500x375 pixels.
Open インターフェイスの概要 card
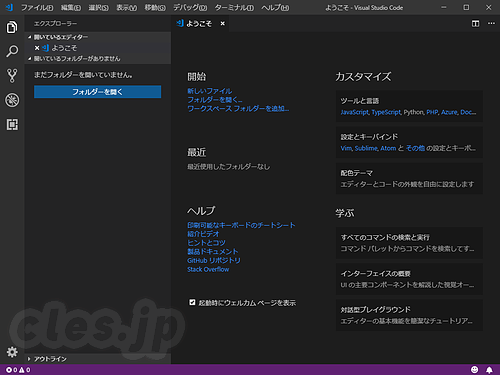409,279
